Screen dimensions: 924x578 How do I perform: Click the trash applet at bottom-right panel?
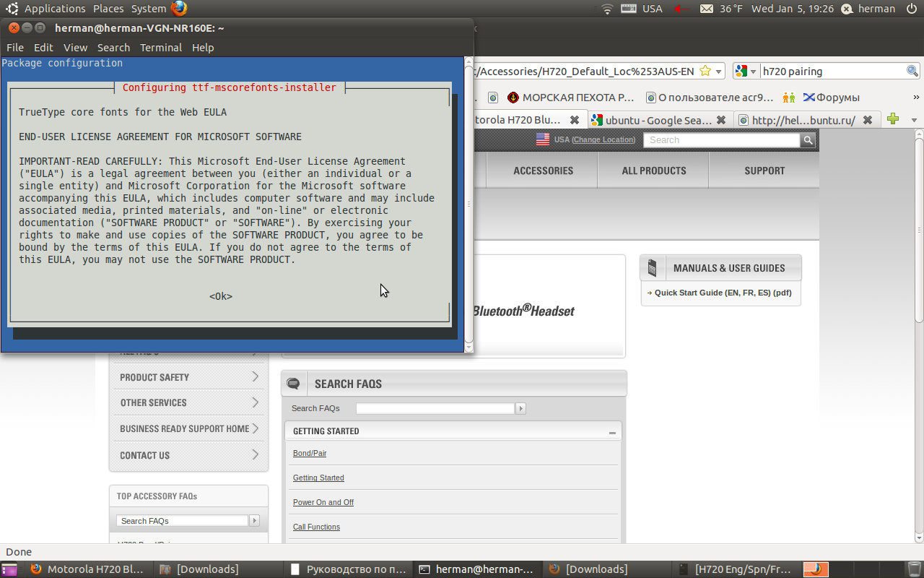tap(915, 569)
